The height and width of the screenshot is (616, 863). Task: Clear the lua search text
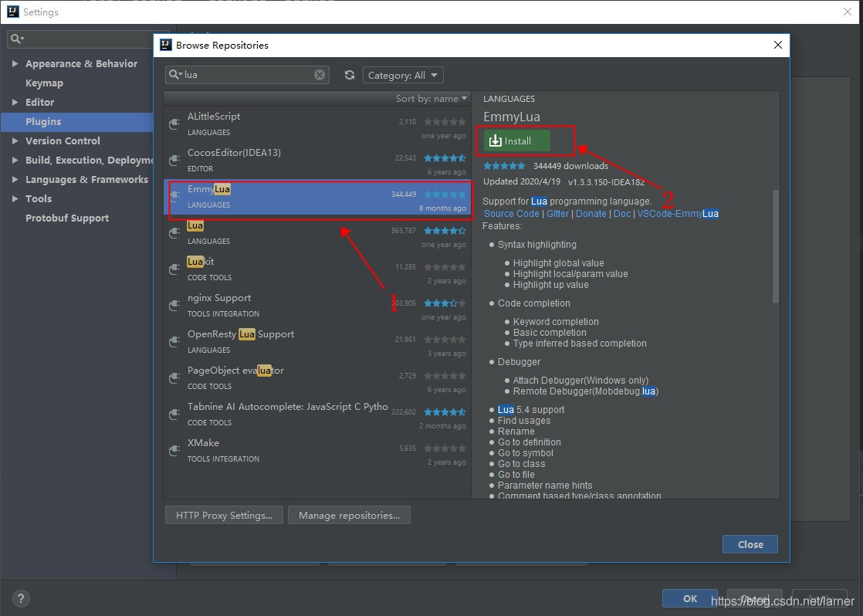[320, 75]
